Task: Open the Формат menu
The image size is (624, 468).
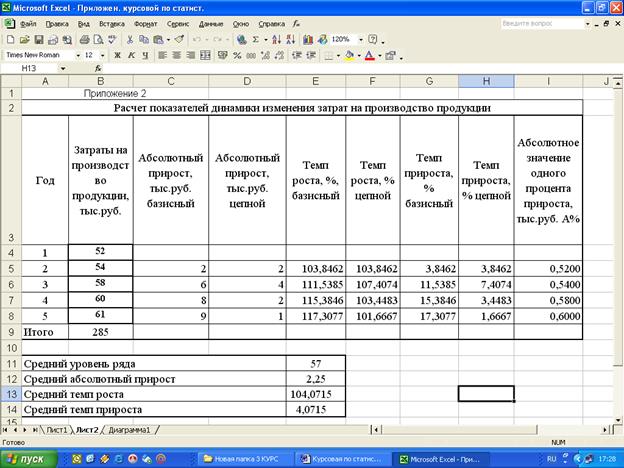Action: (x=144, y=21)
